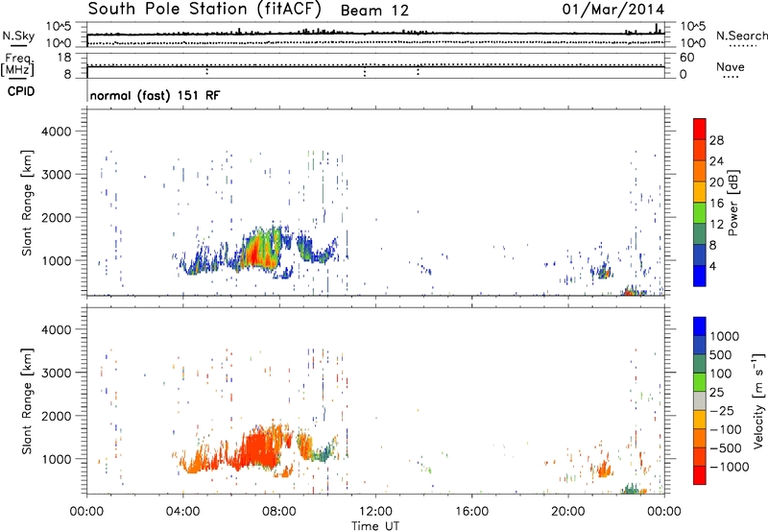Click the 'Slant Range [km]' label of the power panel
The image size is (768, 532).
point(27,203)
